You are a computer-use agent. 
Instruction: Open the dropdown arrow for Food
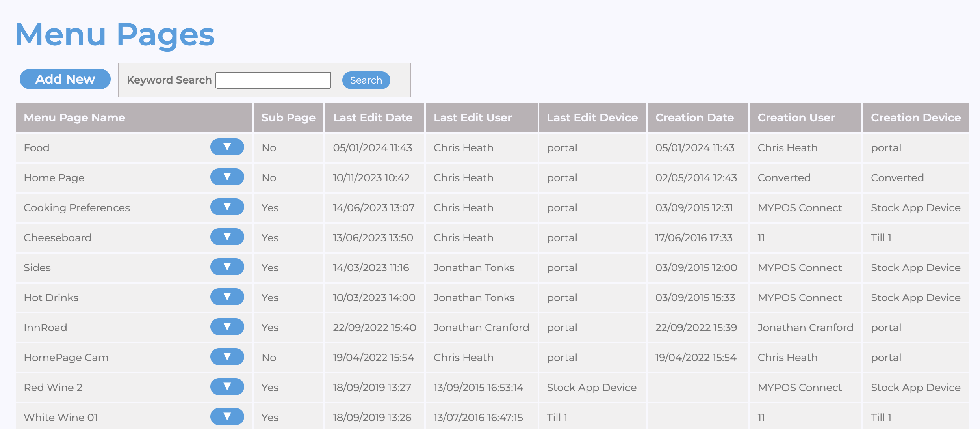pyautogui.click(x=227, y=147)
